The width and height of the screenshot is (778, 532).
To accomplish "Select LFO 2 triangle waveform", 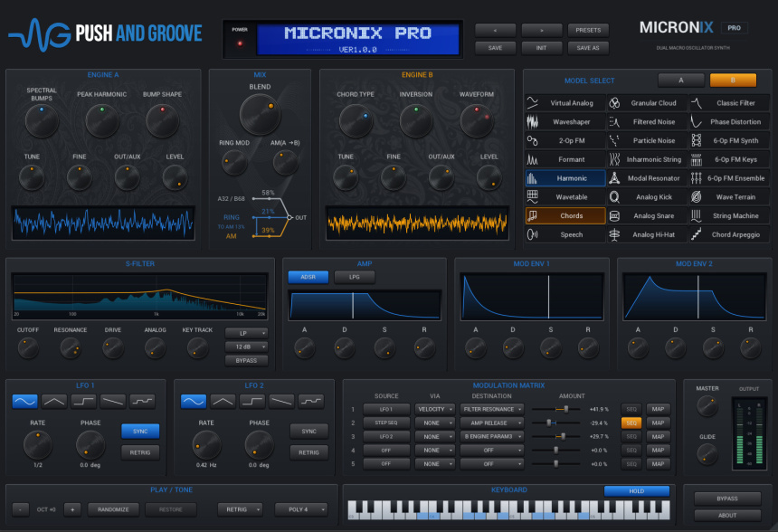I will [223, 401].
